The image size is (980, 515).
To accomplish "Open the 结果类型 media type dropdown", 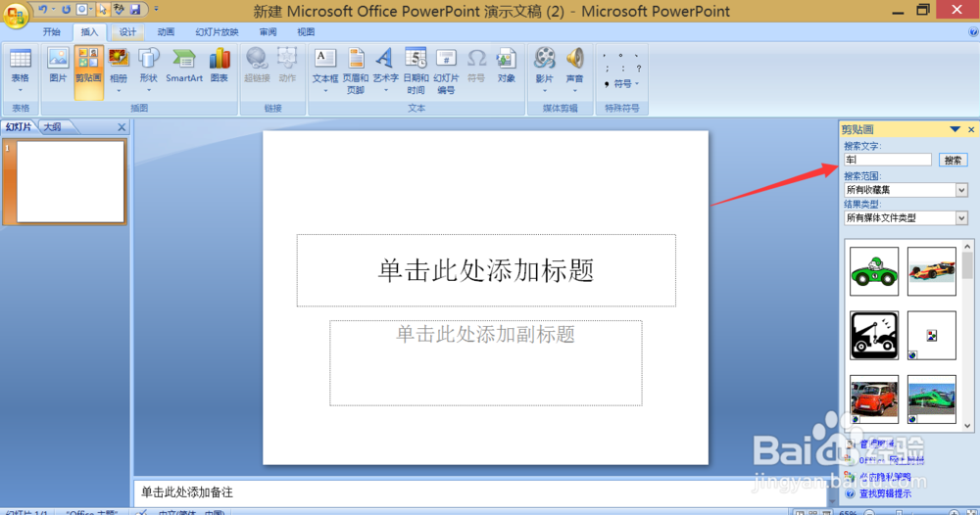I will click(961, 218).
